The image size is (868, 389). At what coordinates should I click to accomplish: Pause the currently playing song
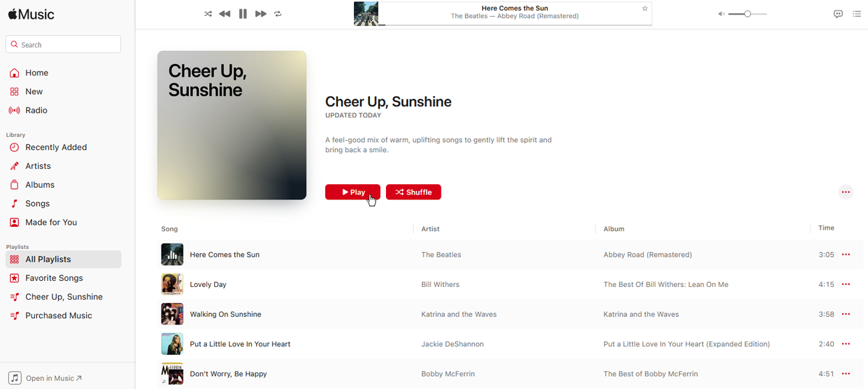(x=243, y=14)
